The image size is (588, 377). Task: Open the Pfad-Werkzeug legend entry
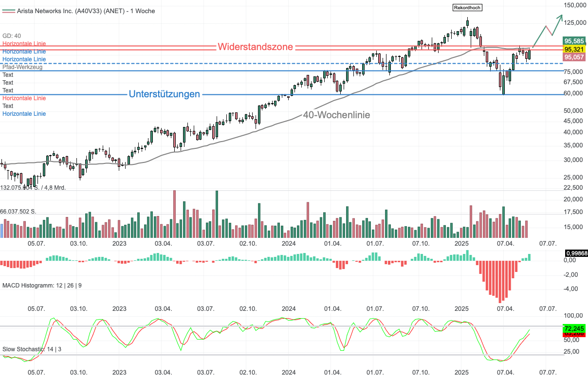[22, 67]
